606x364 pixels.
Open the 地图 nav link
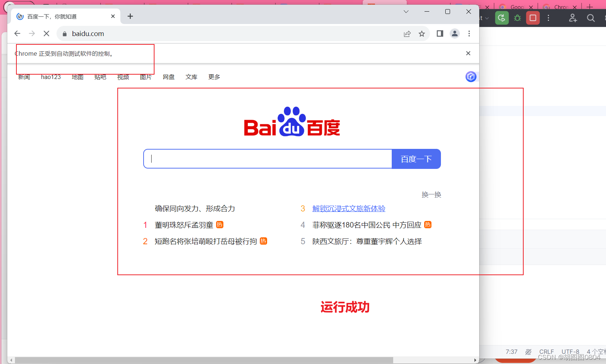(x=78, y=77)
